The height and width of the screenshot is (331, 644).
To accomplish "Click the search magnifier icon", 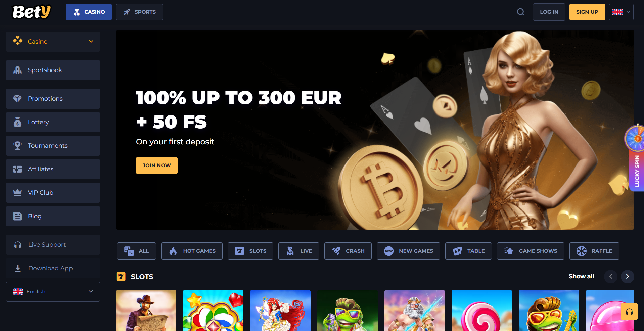I will [520, 12].
